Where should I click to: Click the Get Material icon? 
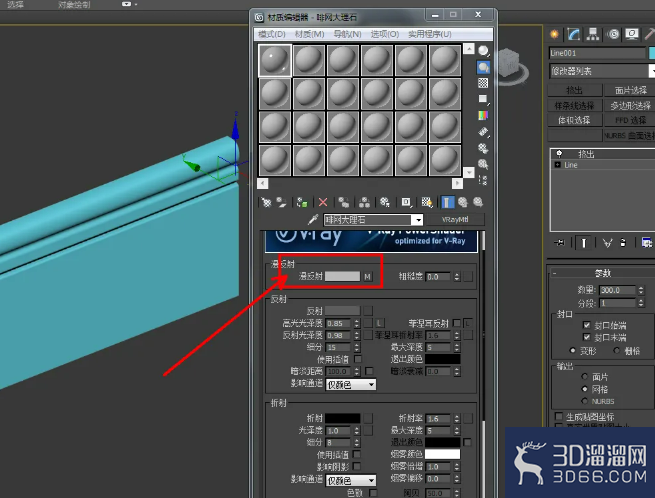point(266,203)
